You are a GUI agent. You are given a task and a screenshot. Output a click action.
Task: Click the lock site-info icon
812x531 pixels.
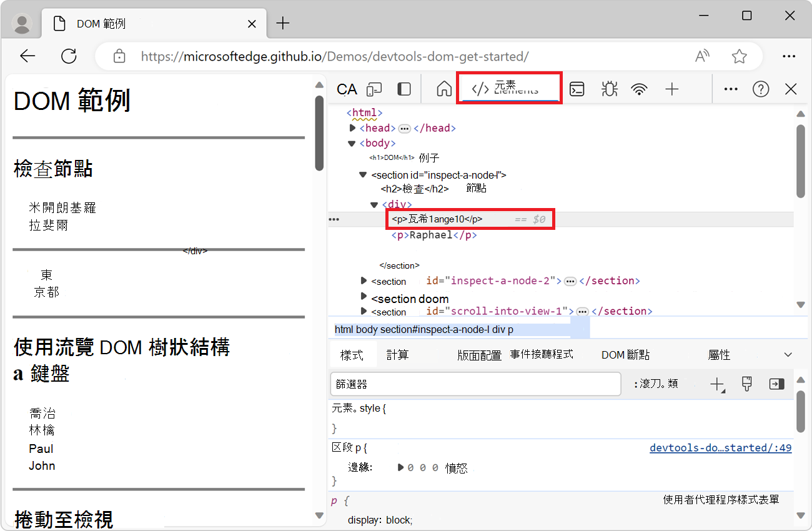119,56
